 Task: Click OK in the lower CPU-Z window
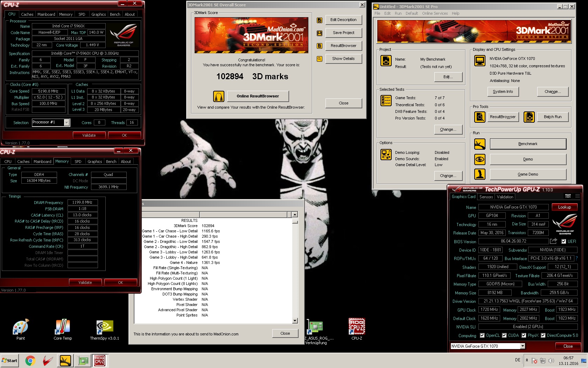pyautogui.click(x=120, y=282)
